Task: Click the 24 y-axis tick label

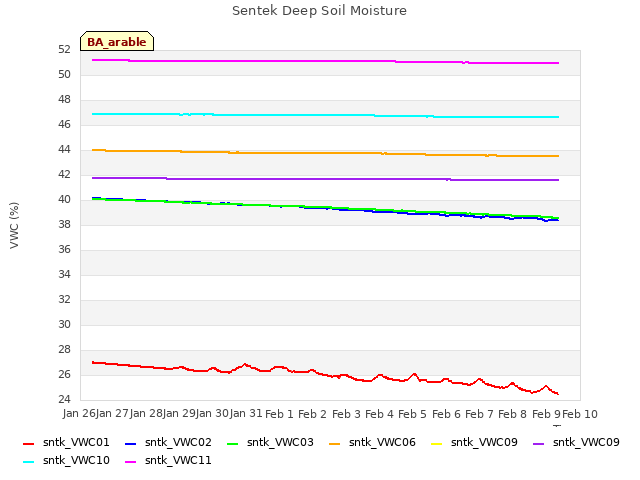Action: click(64, 399)
